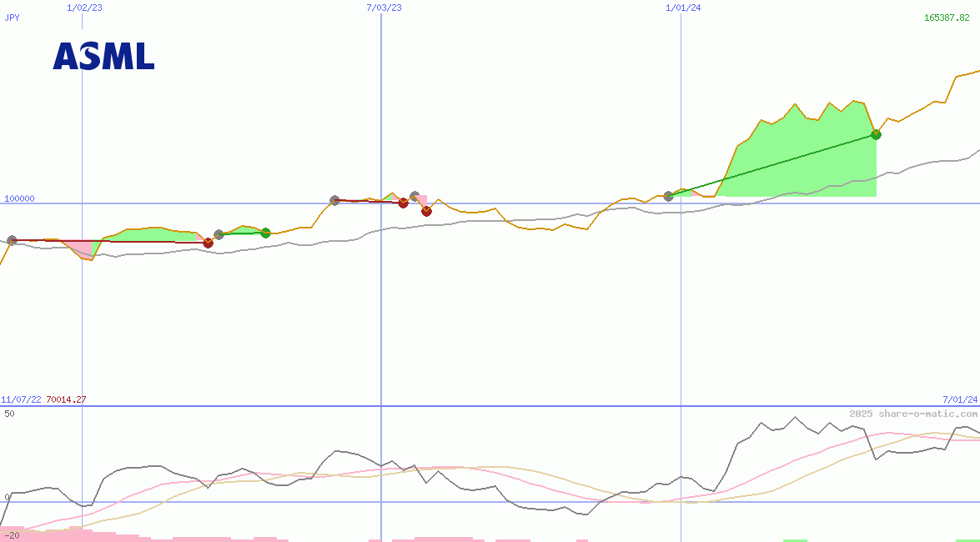Select the red marker sitting on the 100000 line

click(x=403, y=202)
